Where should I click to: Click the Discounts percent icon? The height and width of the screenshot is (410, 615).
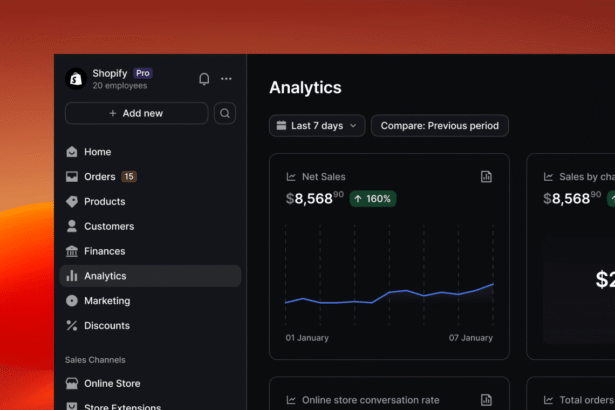click(72, 326)
